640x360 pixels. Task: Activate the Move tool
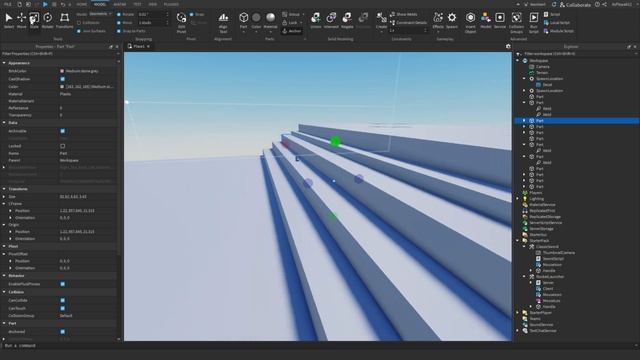click(x=22, y=20)
